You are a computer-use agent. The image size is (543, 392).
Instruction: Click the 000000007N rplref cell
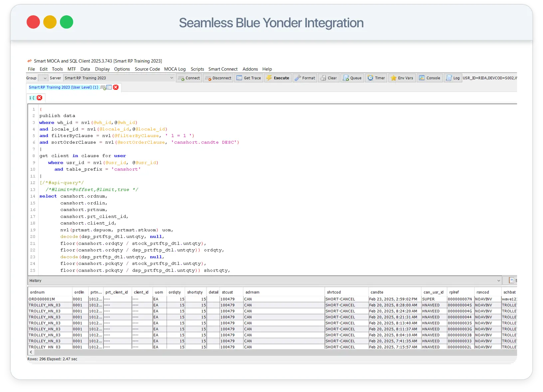click(460, 299)
